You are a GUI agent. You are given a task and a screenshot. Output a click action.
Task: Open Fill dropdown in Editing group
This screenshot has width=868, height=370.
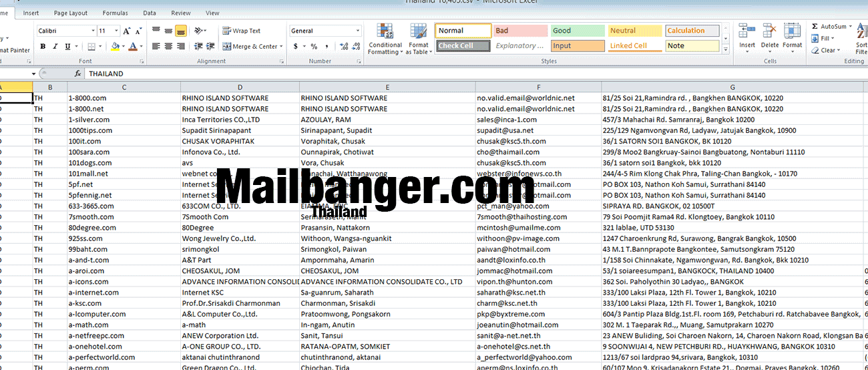pyautogui.click(x=833, y=39)
